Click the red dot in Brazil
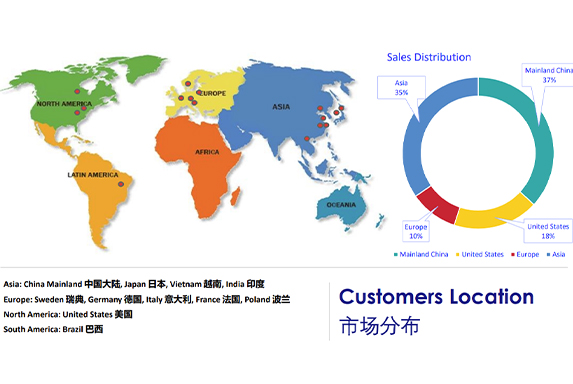Viewport: 573px width, 384px height. [121, 184]
